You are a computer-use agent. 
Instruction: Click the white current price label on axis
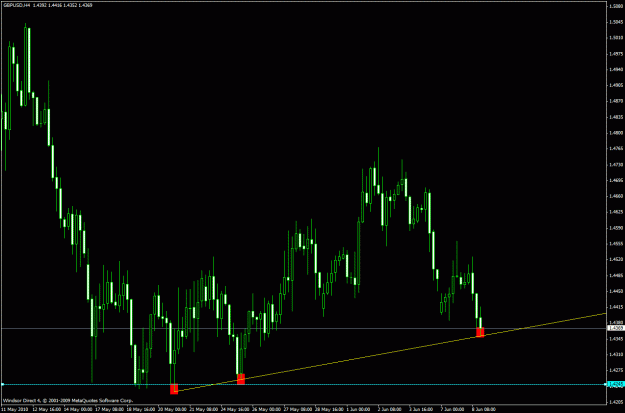(616, 328)
